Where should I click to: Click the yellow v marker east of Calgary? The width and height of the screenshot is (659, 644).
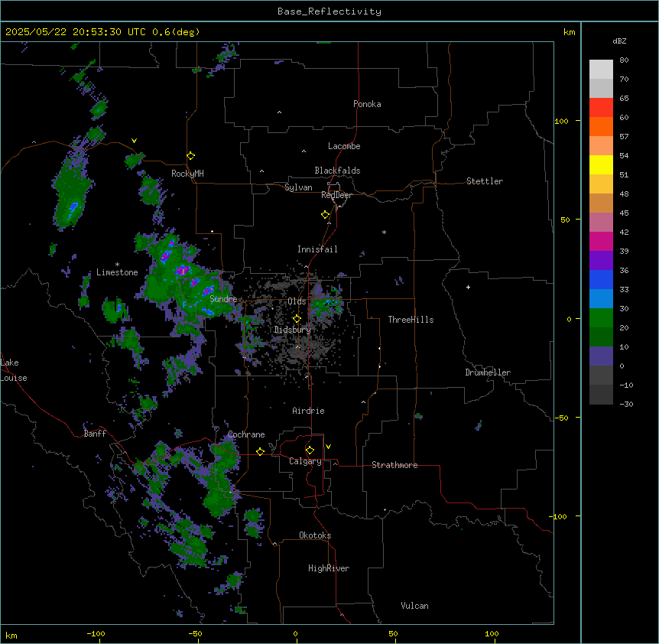(x=328, y=447)
